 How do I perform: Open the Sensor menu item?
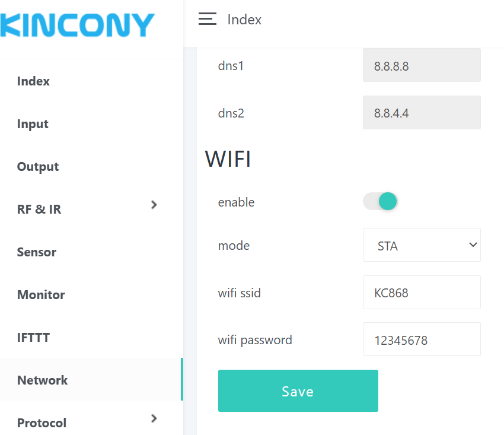pyautogui.click(x=37, y=252)
